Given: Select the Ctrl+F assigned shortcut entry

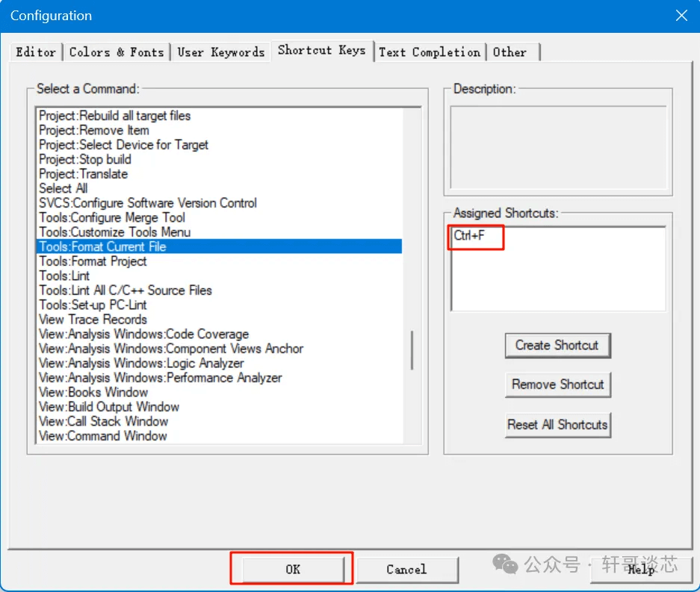Looking at the screenshot, I should click(469, 236).
